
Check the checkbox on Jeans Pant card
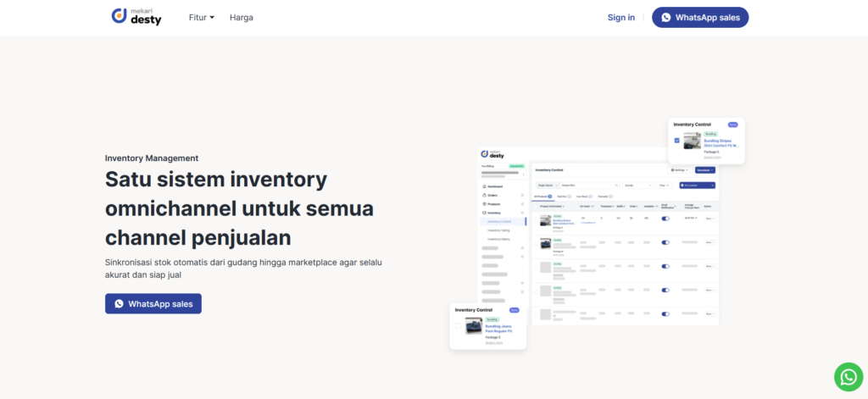[458, 326]
